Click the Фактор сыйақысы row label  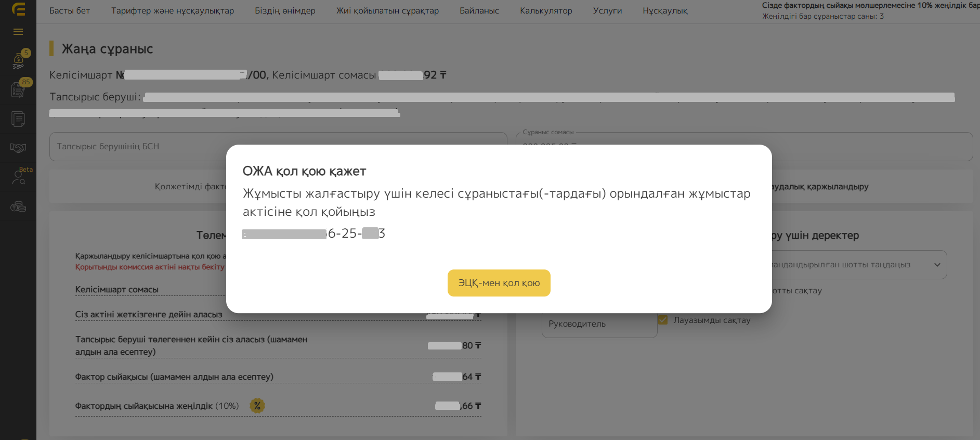[x=174, y=377]
